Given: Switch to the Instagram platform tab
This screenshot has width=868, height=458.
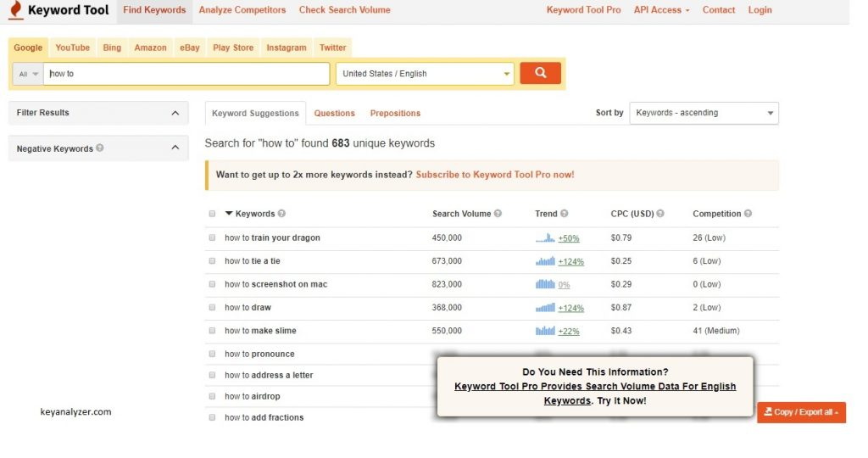Looking at the screenshot, I should (287, 47).
